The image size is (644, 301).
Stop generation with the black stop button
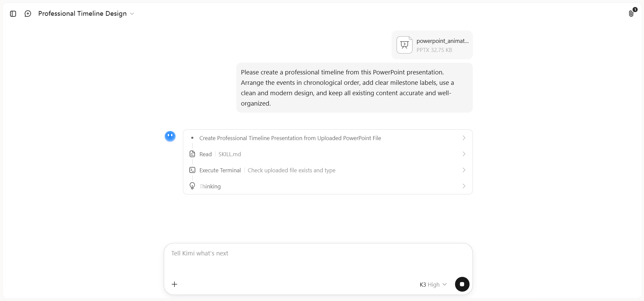[x=462, y=284]
